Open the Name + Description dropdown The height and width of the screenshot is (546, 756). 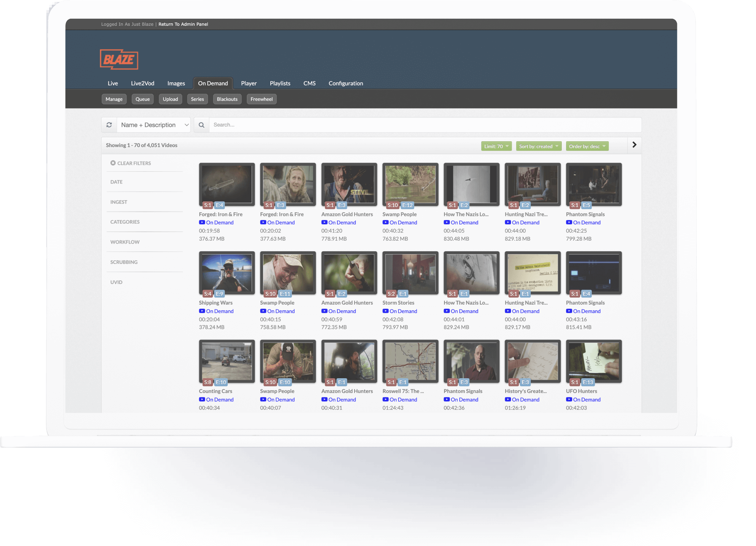(x=154, y=125)
